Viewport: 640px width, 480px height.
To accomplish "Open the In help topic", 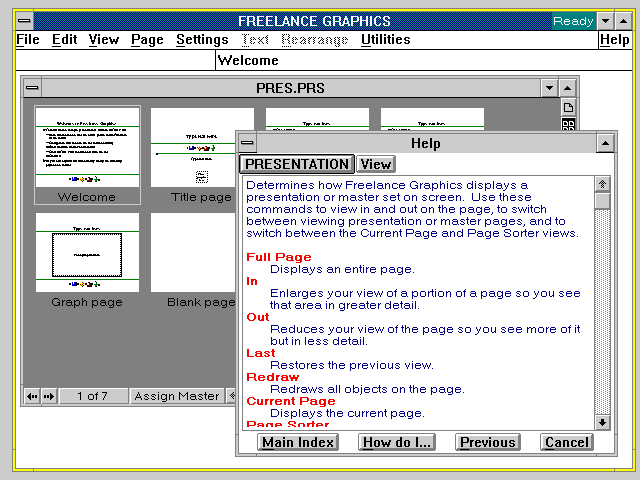I will tap(252, 281).
